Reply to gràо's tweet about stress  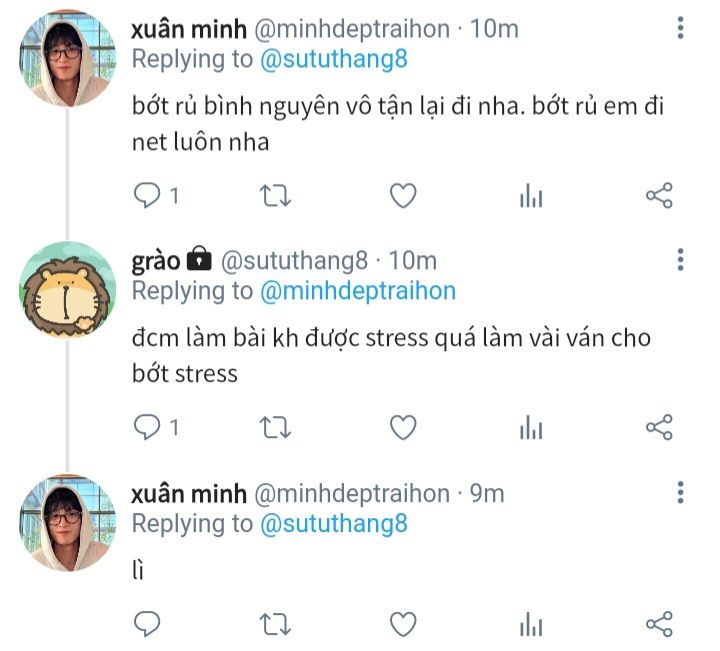(147, 428)
